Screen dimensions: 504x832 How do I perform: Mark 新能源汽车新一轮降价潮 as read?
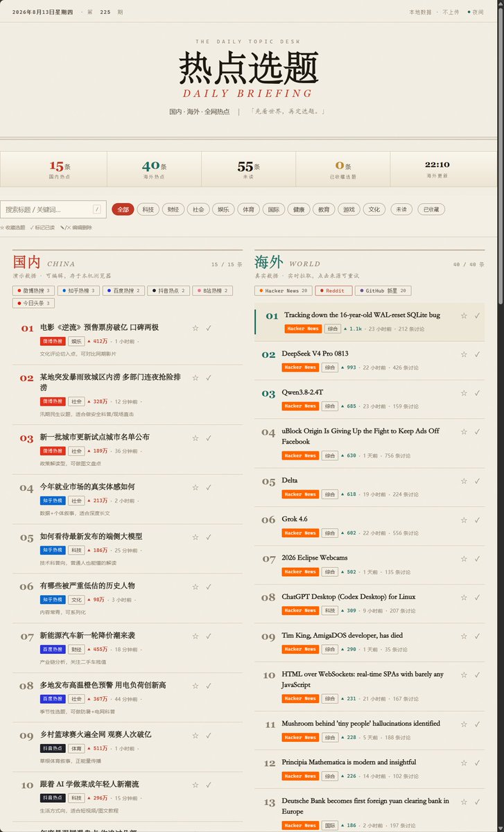click(x=209, y=636)
